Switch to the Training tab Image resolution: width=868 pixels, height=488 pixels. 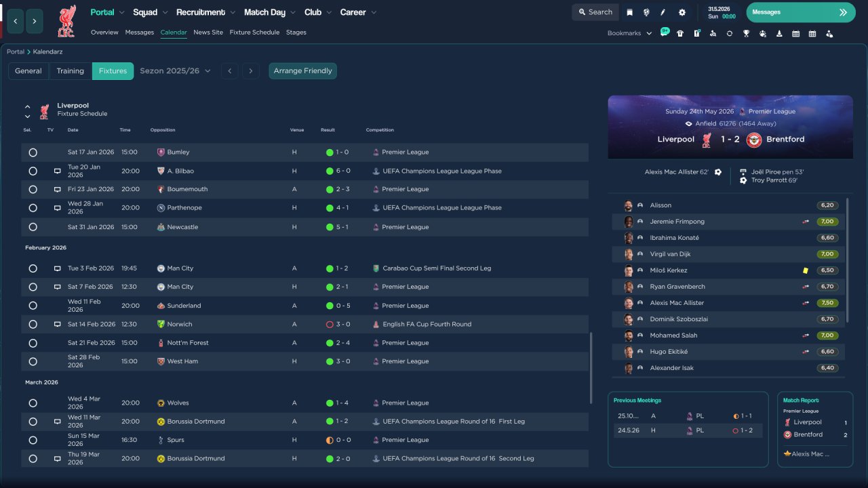[70, 71]
